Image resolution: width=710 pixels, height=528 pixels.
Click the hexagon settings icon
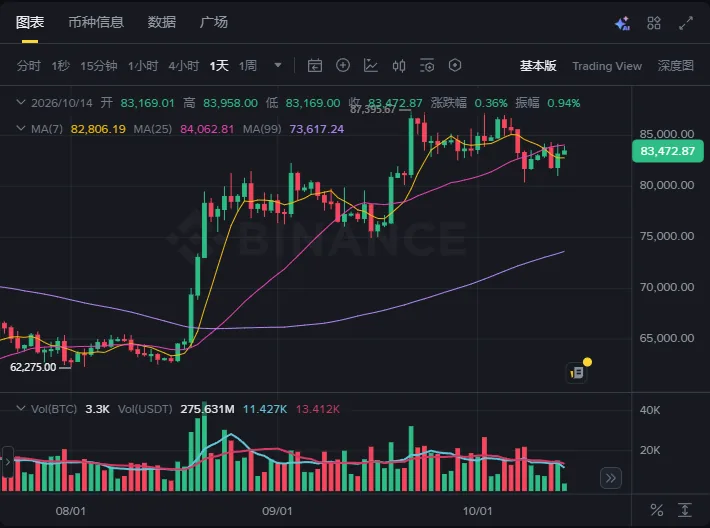[x=455, y=66]
